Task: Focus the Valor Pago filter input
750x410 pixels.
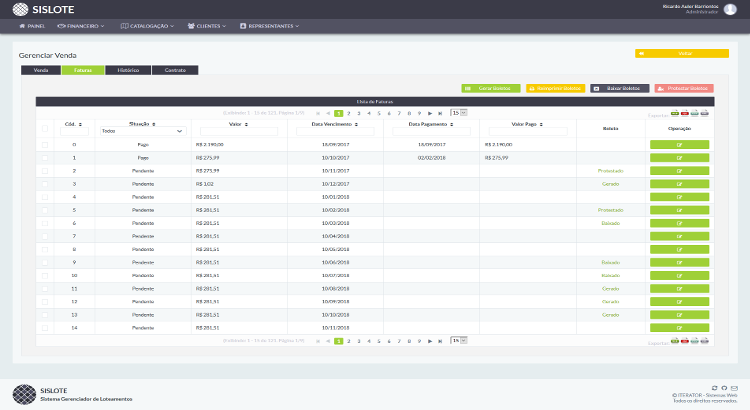Action: [x=528, y=132]
